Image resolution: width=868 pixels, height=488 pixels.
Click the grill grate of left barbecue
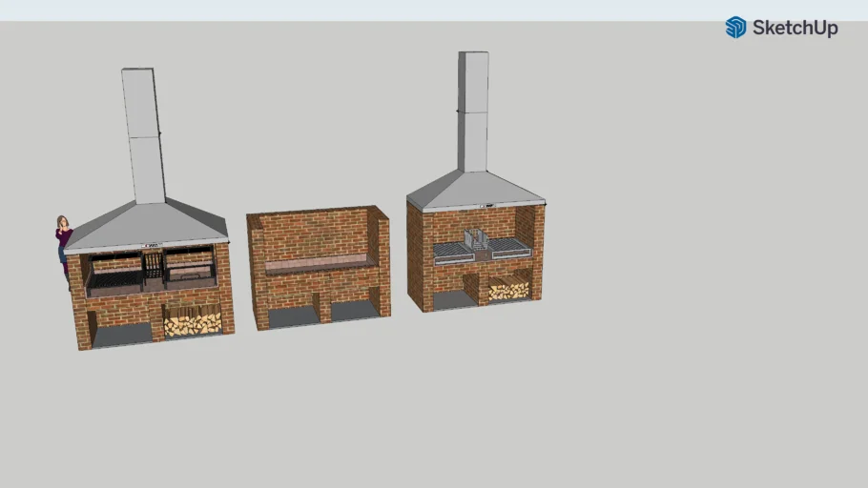(115, 280)
